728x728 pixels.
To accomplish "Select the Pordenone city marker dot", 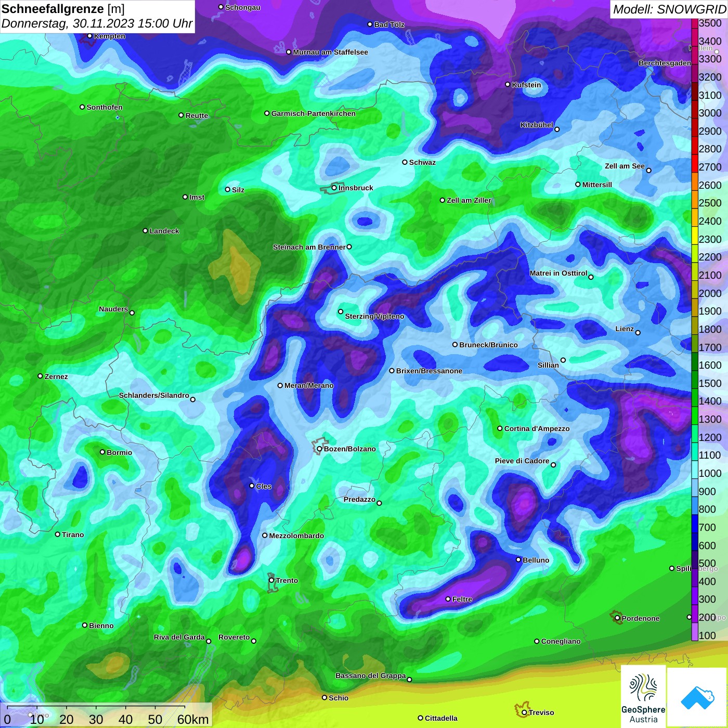I will 617,618.
